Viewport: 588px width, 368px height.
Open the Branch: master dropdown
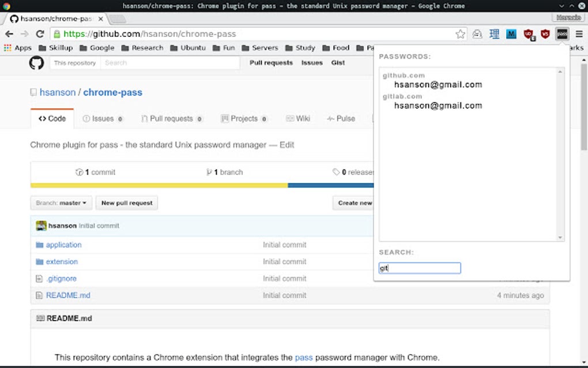(x=60, y=203)
